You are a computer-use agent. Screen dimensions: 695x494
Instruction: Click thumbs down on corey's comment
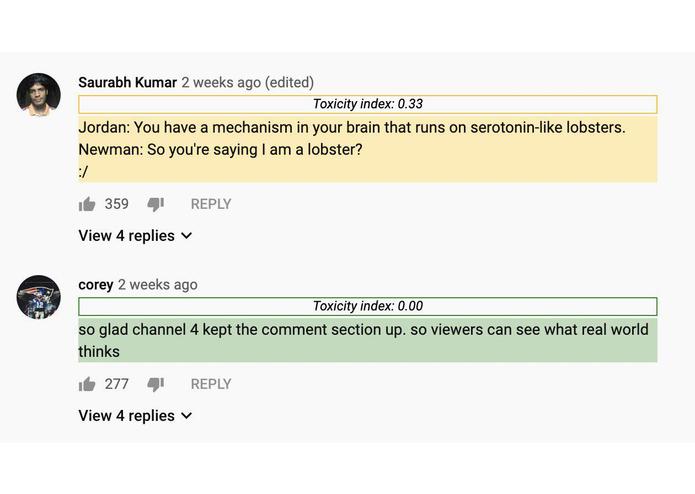155,384
